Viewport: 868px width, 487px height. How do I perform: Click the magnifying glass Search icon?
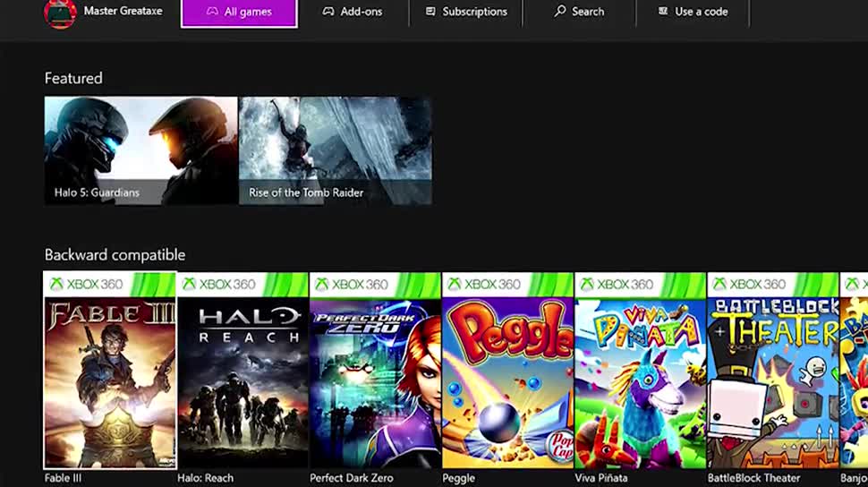click(559, 11)
